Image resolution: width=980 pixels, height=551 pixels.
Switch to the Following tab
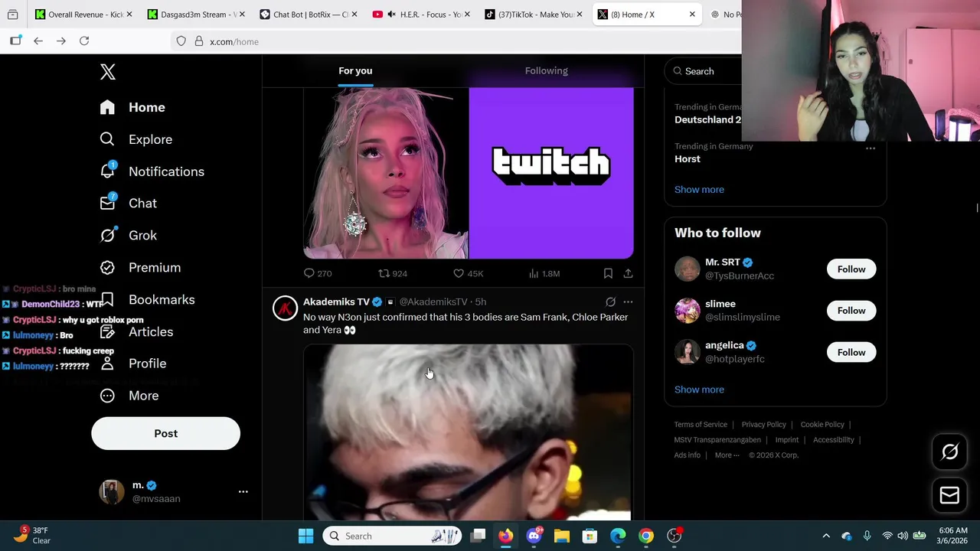pos(547,70)
